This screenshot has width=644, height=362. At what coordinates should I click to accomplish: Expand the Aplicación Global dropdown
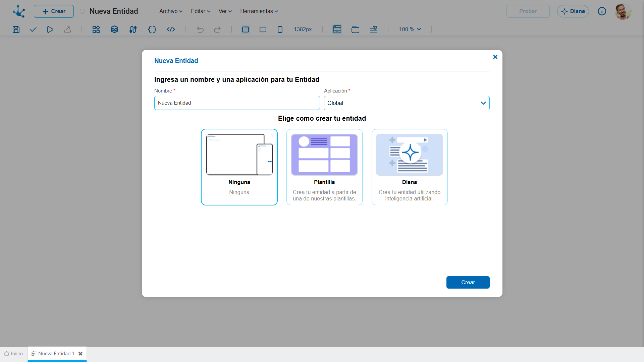click(x=407, y=103)
